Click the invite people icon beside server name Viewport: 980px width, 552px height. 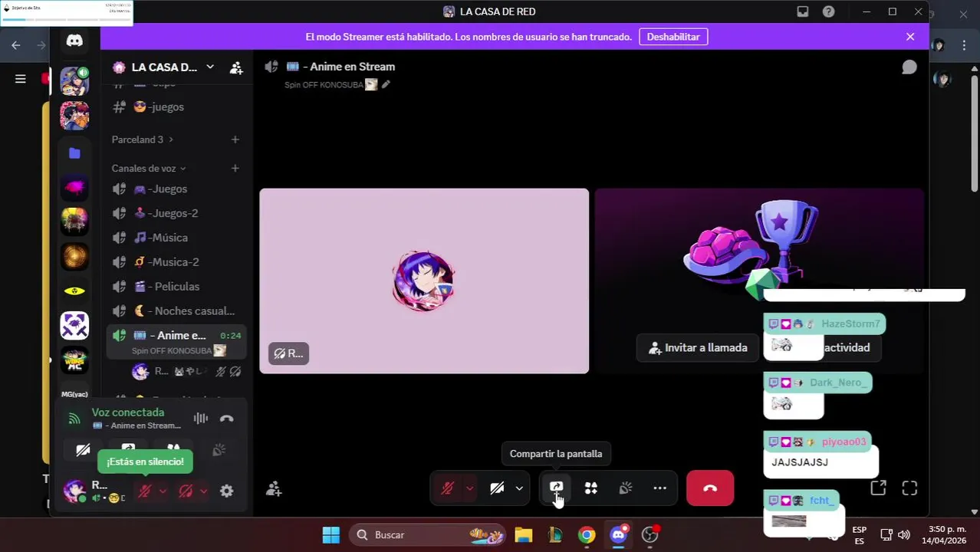[x=236, y=67]
